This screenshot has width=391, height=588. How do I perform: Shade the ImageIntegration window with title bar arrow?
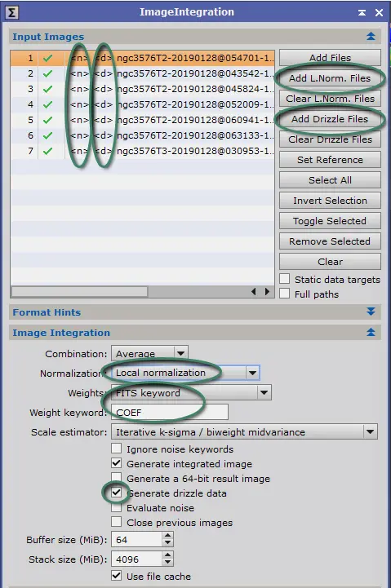[362, 13]
